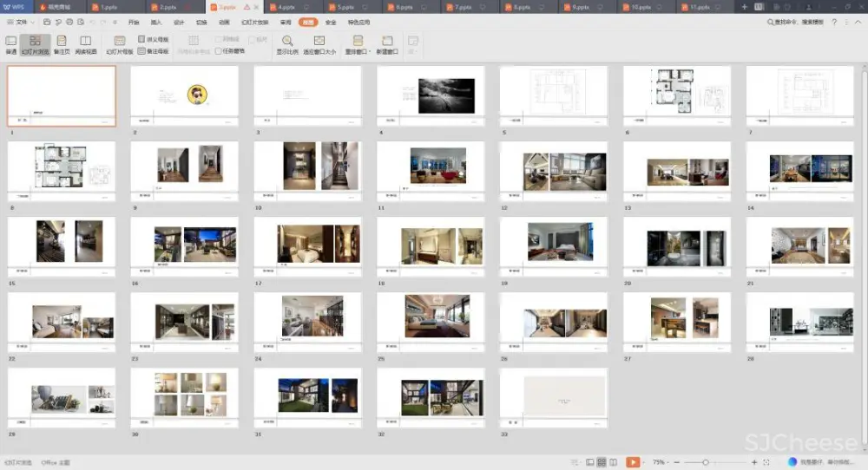Image resolution: width=868 pixels, height=470 pixels.
Task: Start slideshow with orange play button
Action: [634, 462]
